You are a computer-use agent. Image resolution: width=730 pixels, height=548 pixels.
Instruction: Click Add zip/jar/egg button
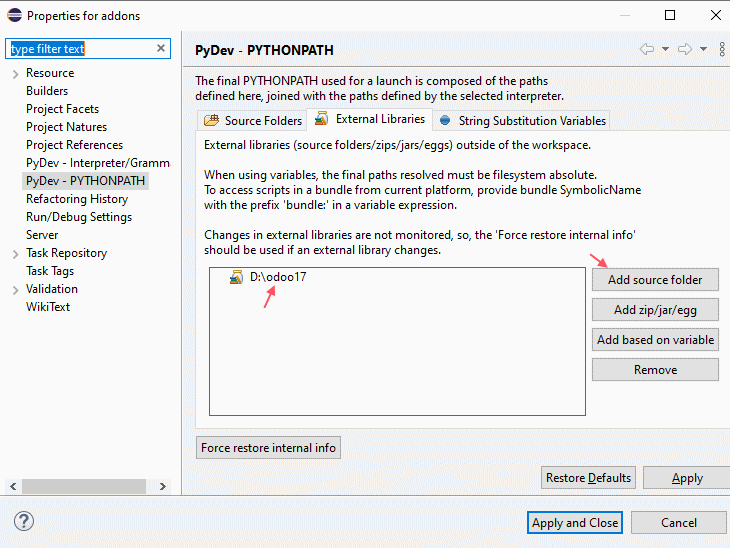(x=655, y=310)
